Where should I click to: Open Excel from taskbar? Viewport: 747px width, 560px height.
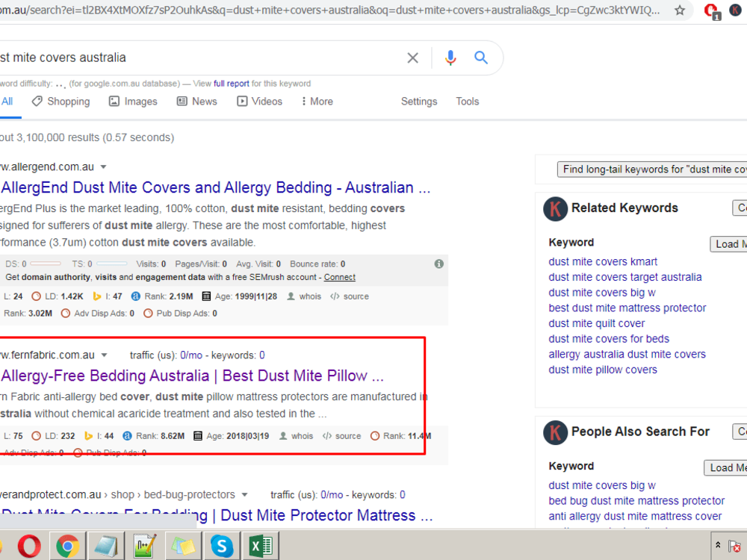click(x=261, y=546)
